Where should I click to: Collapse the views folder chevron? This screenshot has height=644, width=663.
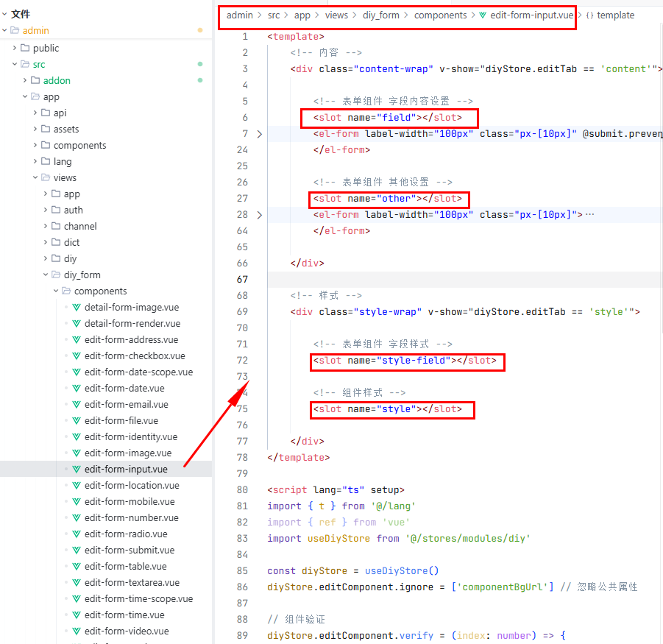[35, 177]
